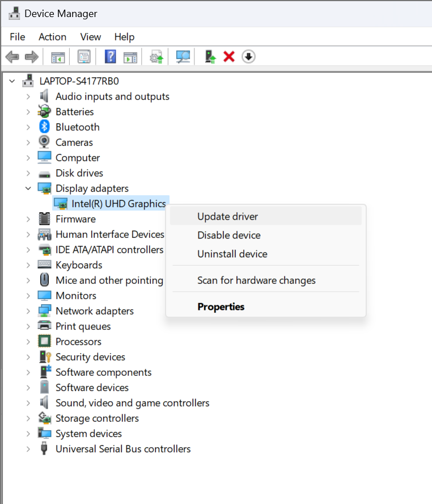The width and height of the screenshot is (432, 504).
Task: Select the Bluetooth category icon
Action: pos(44,127)
